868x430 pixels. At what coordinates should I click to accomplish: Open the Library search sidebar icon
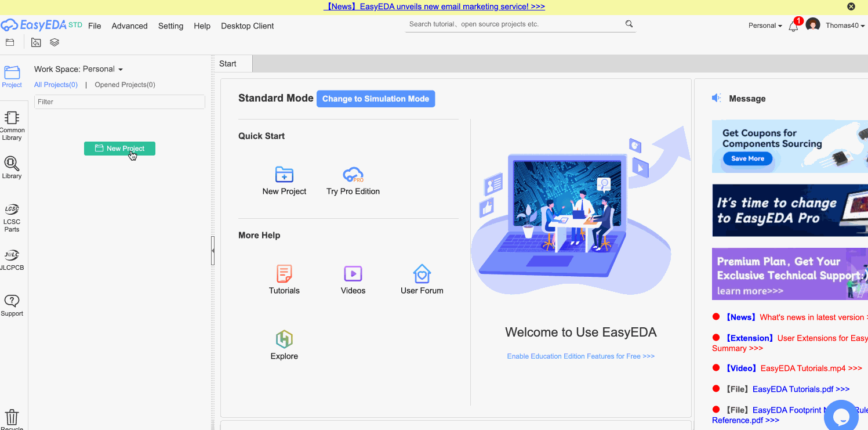(12, 168)
